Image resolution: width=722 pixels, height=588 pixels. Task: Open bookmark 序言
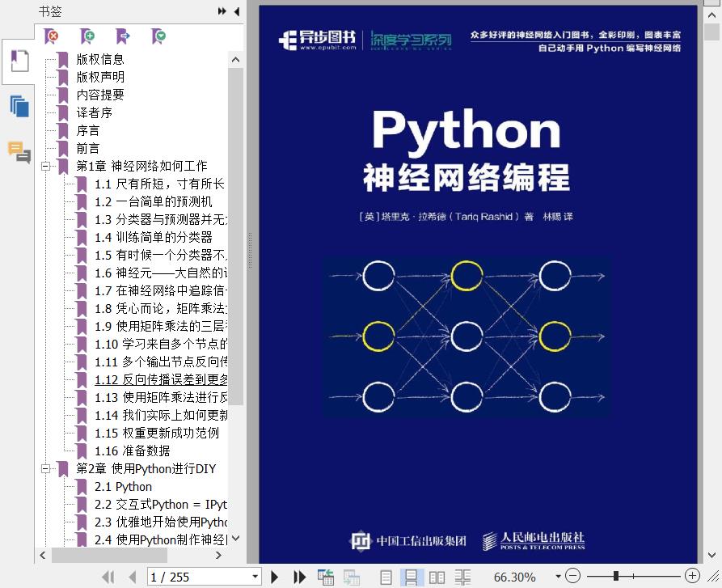pyautogui.click(x=87, y=130)
